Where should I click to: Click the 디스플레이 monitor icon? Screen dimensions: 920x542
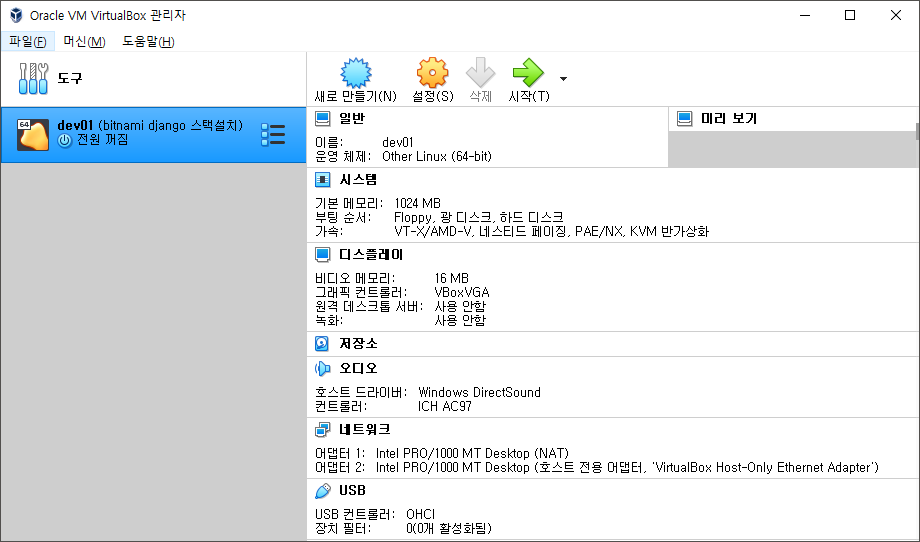click(322, 255)
